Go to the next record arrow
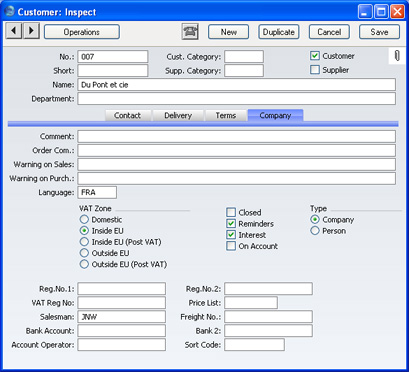 click(x=31, y=31)
